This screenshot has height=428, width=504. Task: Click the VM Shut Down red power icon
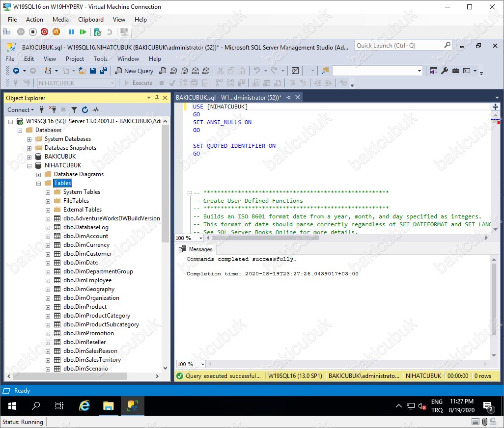[x=44, y=32]
